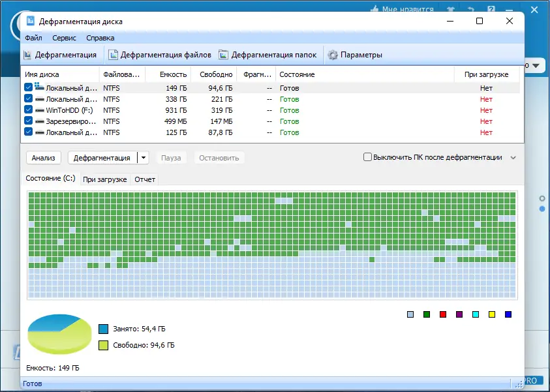Click the 499 МБ capacity cell
This screenshot has width=550, height=392.
176,121
